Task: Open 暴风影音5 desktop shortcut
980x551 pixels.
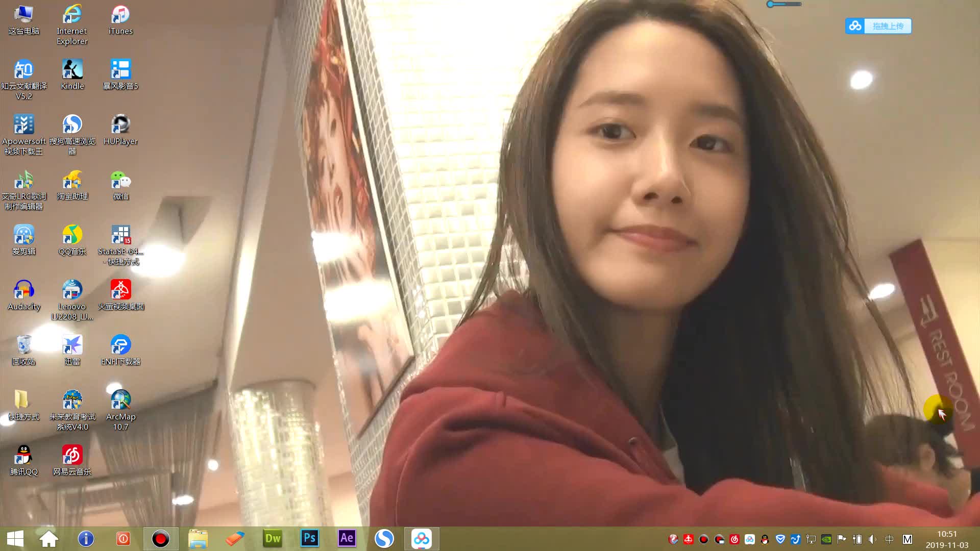Action: pos(120,74)
